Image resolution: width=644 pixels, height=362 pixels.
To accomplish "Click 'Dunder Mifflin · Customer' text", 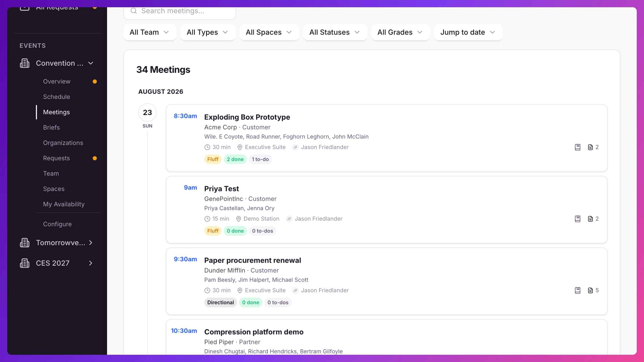I will [x=241, y=271].
